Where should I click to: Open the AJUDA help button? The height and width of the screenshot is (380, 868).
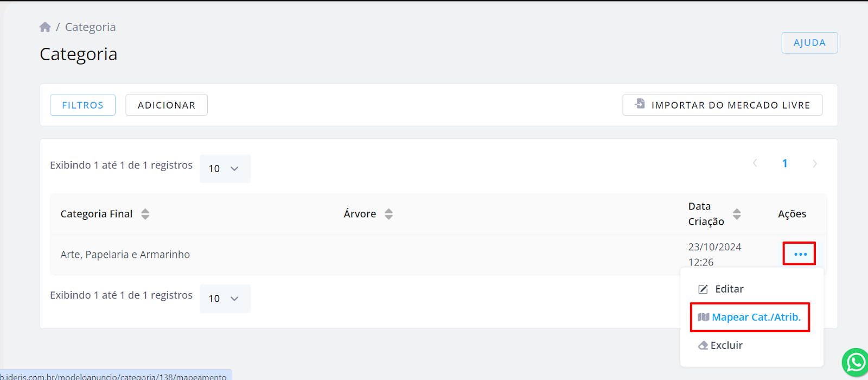pos(809,43)
